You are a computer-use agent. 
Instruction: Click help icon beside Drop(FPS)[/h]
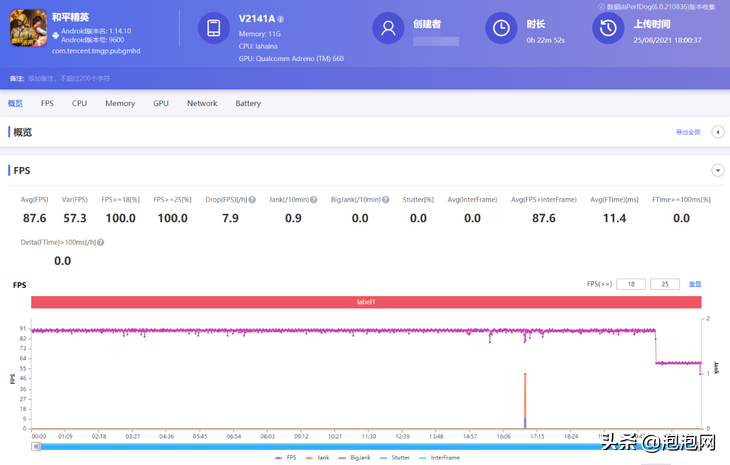click(x=252, y=200)
